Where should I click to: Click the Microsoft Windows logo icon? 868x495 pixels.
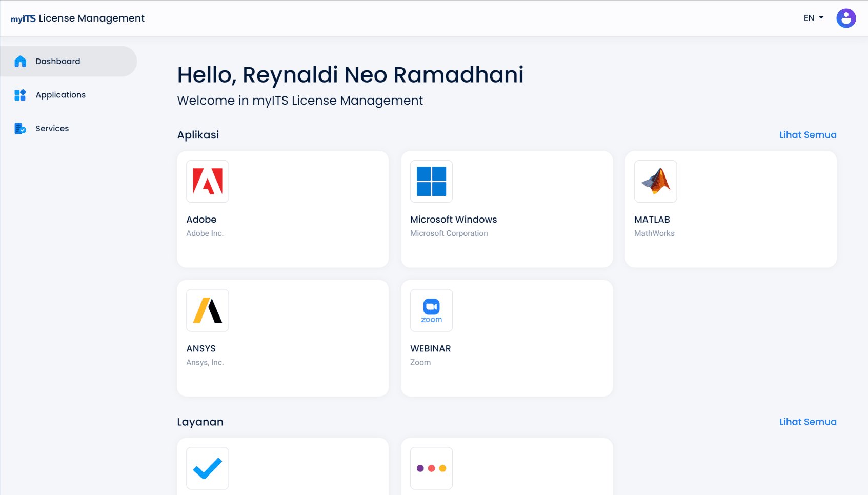point(431,181)
